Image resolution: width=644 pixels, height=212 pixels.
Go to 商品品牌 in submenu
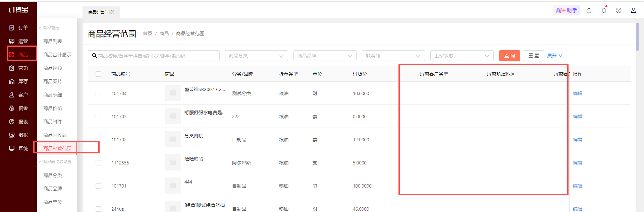click(x=53, y=189)
